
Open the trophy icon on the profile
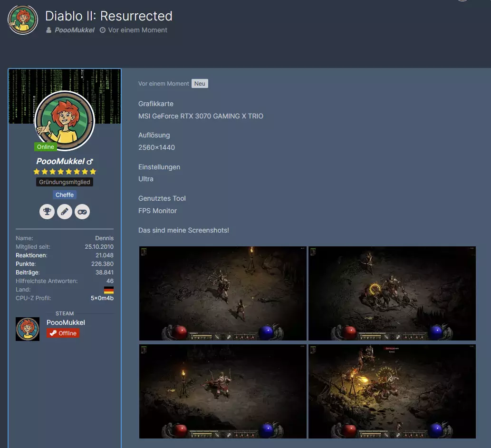click(47, 212)
